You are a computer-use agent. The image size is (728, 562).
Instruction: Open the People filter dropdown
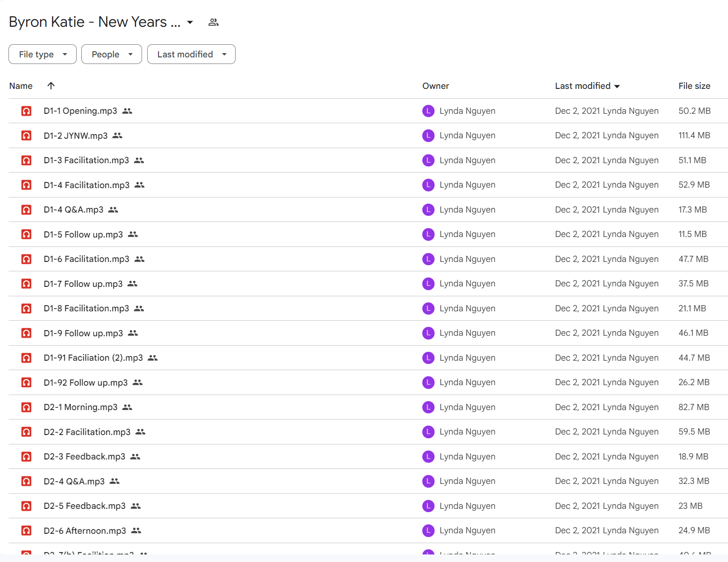click(111, 55)
